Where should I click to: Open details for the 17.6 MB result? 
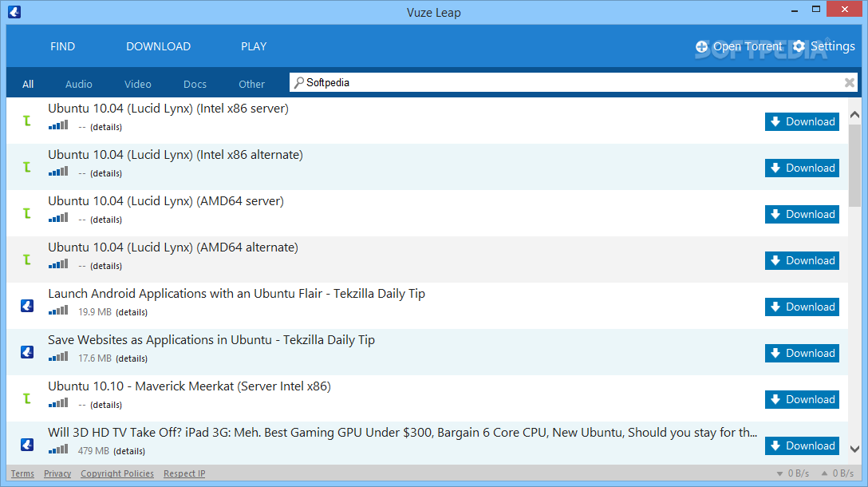tap(132, 358)
